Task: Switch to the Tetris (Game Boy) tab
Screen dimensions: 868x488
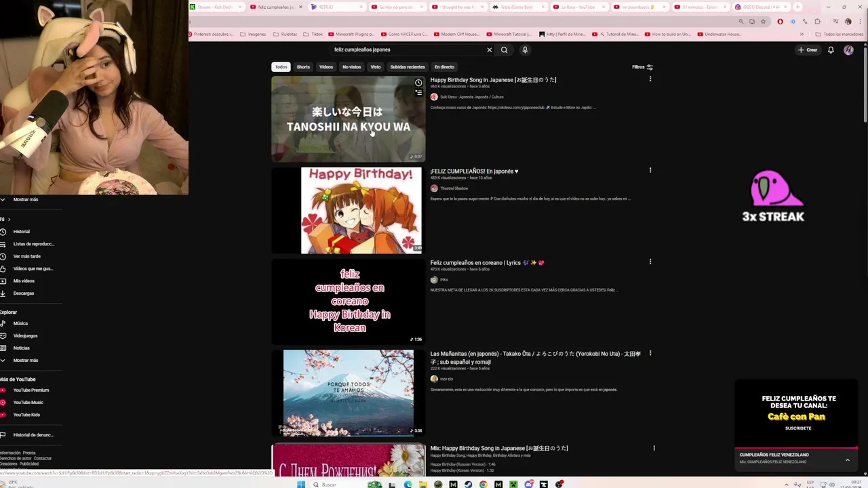Action: (x=519, y=7)
